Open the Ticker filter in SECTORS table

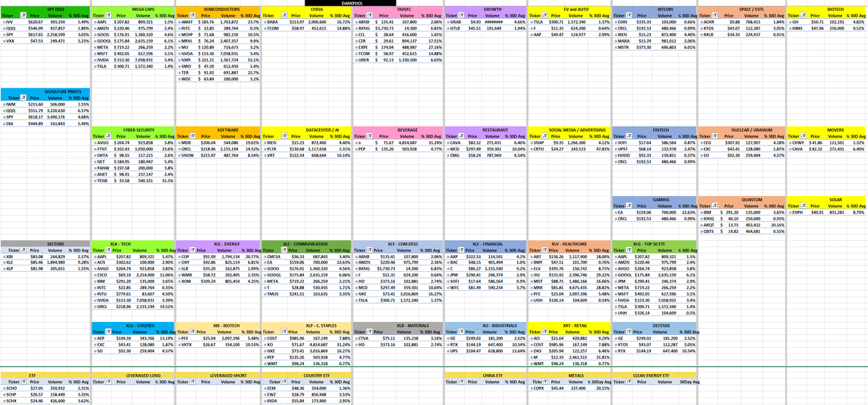pos(23,250)
